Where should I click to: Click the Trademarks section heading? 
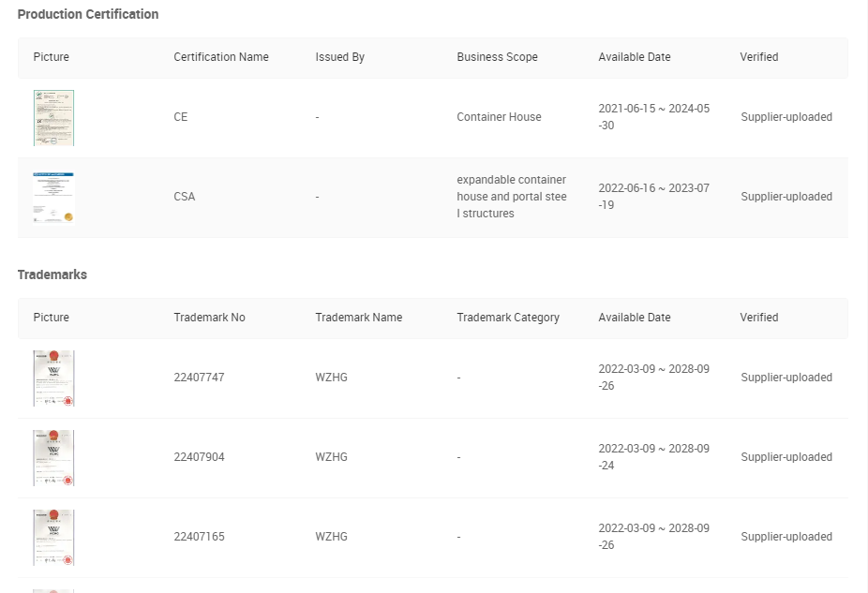pyautogui.click(x=52, y=274)
